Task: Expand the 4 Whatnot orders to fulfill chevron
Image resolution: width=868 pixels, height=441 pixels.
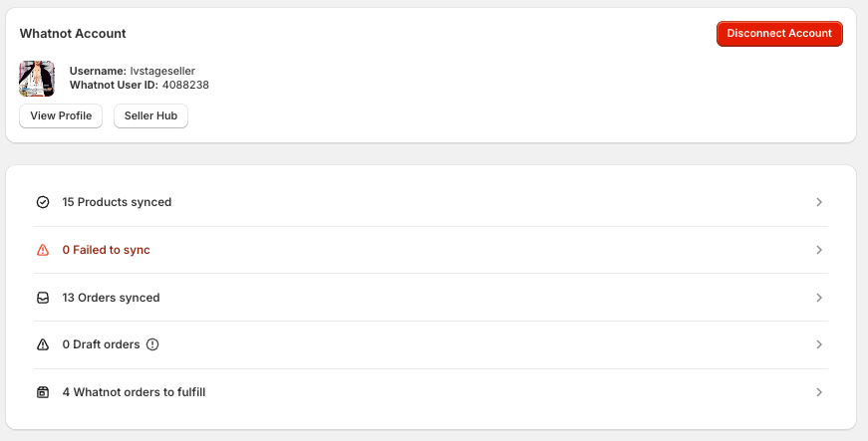Action: (x=819, y=392)
